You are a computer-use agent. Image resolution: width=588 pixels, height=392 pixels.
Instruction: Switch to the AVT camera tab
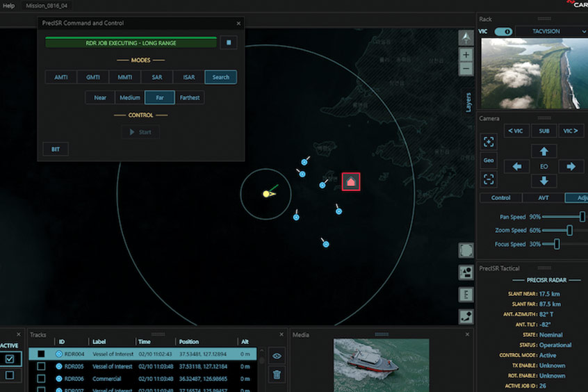(543, 198)
